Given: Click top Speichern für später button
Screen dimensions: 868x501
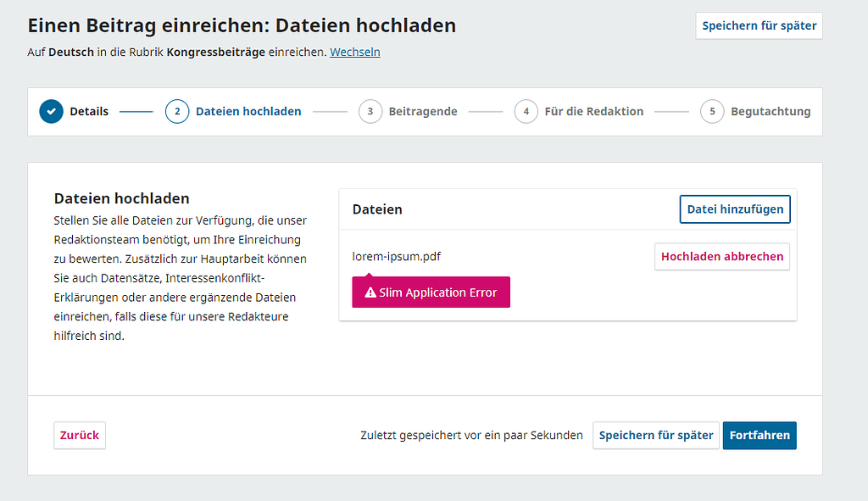Looking at the screenshot, I should tap(759, 25).
